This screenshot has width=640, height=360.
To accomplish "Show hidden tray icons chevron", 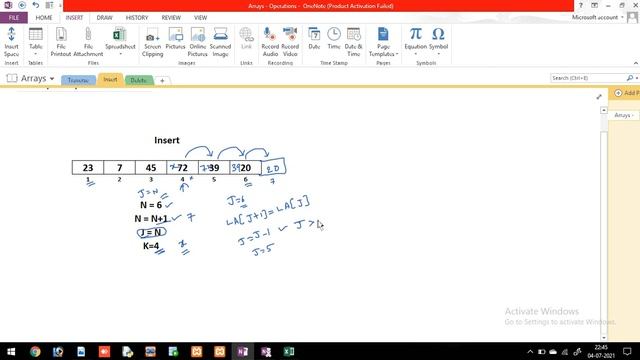I will [530, 351].
